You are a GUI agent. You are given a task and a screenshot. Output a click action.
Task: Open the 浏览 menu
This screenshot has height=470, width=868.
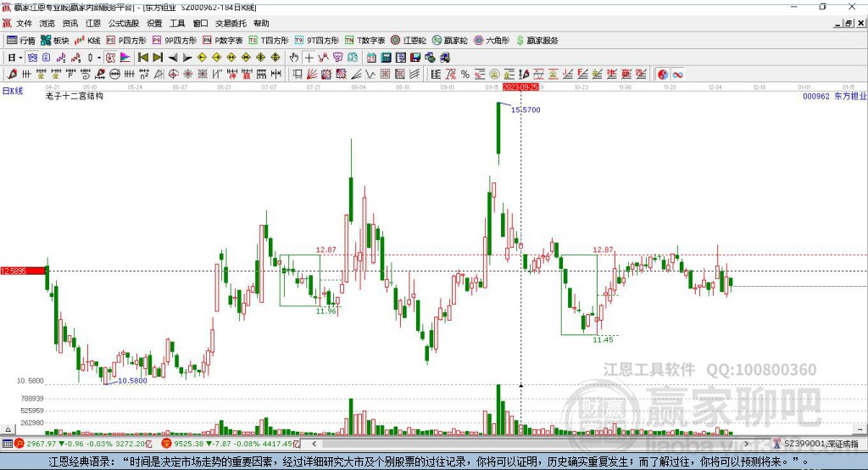(47, 23)
